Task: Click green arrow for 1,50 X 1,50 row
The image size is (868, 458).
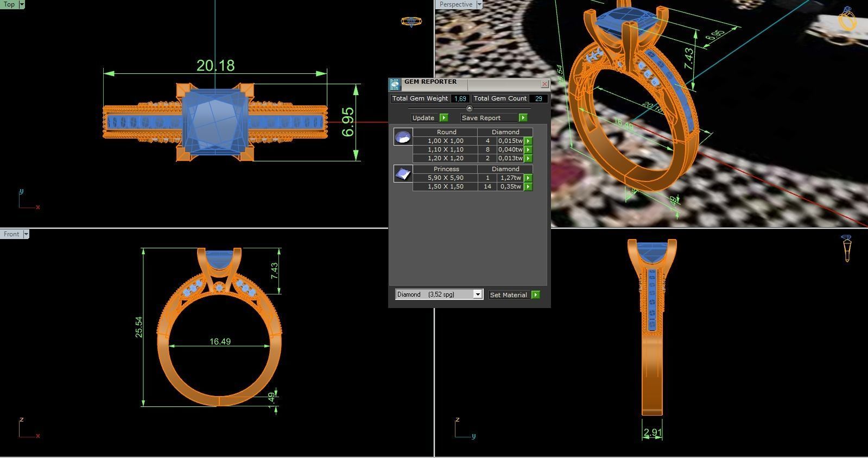Action: [x=528, y=186]
